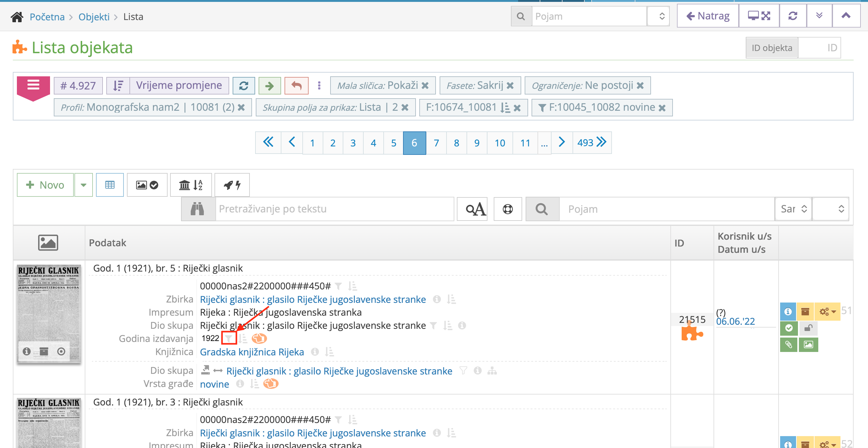Click the top bar search magnifier icon

tap(521, 16)
